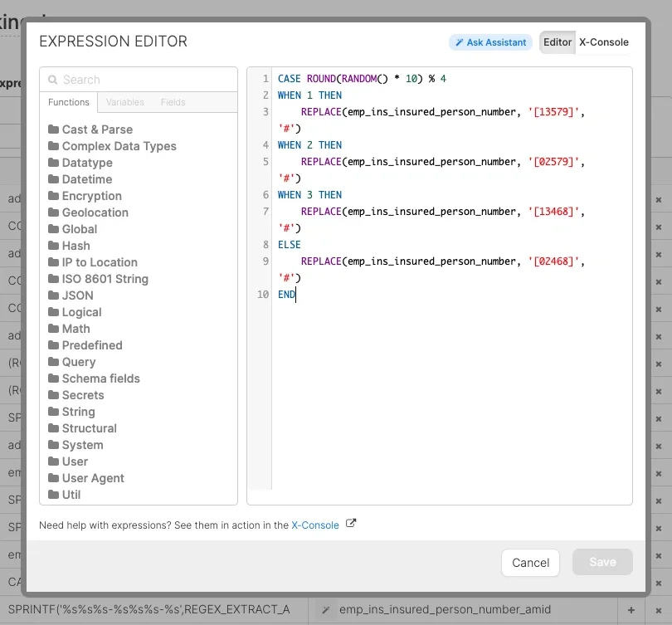Viewport: 672px width, 625px height.
Task: Expand the Geolocation folder
Action: click(88, 212)
